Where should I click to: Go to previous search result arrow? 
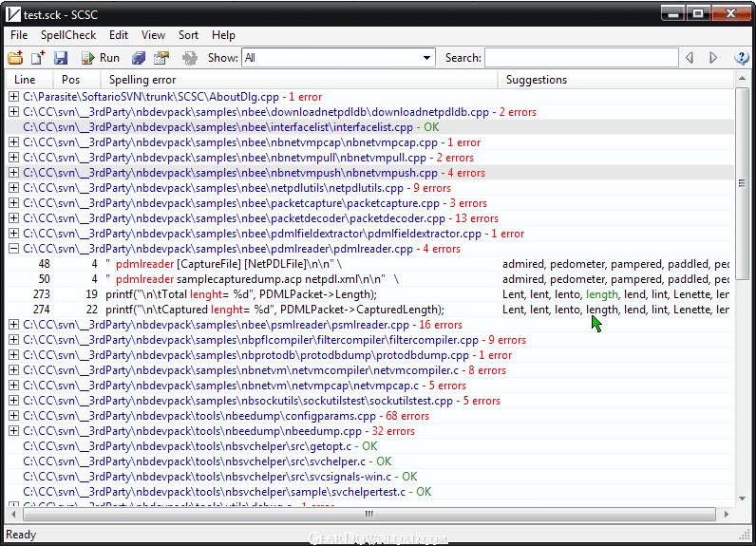(690, 58)
